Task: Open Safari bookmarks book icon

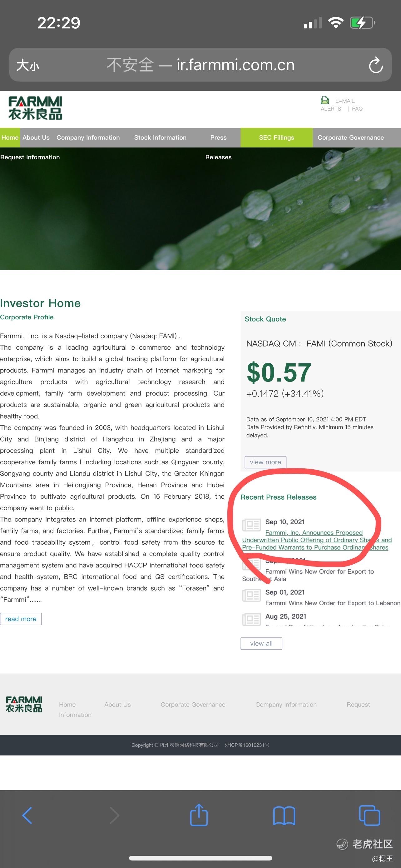Action: (284, 815)
